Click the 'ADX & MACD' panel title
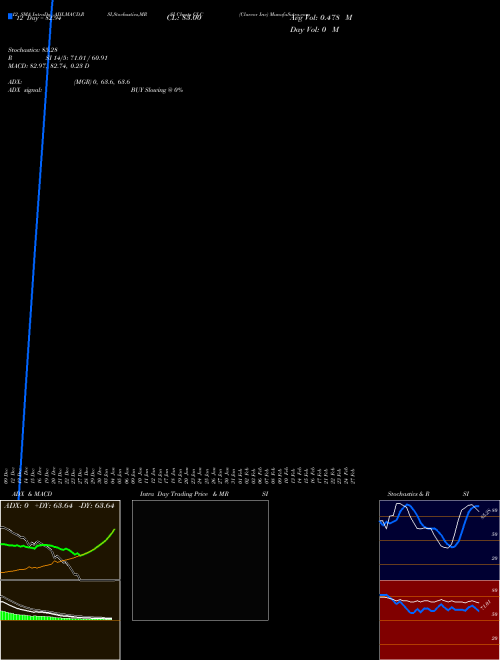 click(32, 494)
